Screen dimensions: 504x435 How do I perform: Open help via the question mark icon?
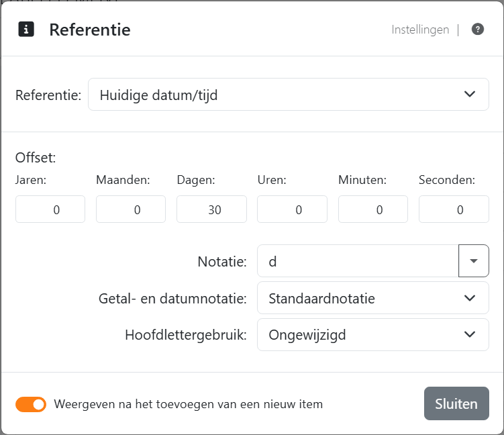pyautogui.click(x=478, y=30)
